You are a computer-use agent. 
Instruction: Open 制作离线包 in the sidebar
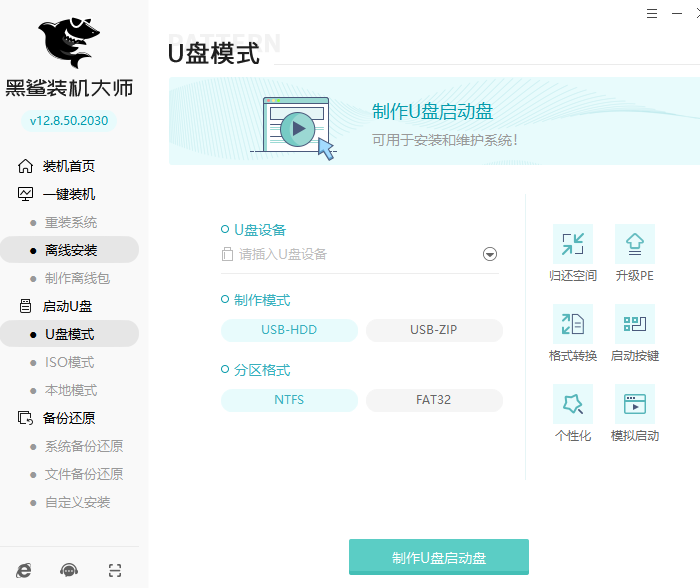(x=77, y=278)
